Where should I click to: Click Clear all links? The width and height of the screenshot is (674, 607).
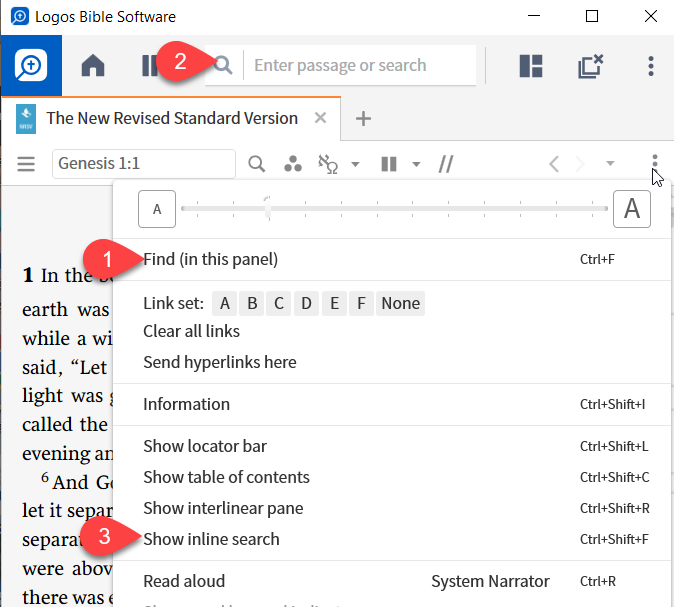pyautogui.click(x=191, y=331)
